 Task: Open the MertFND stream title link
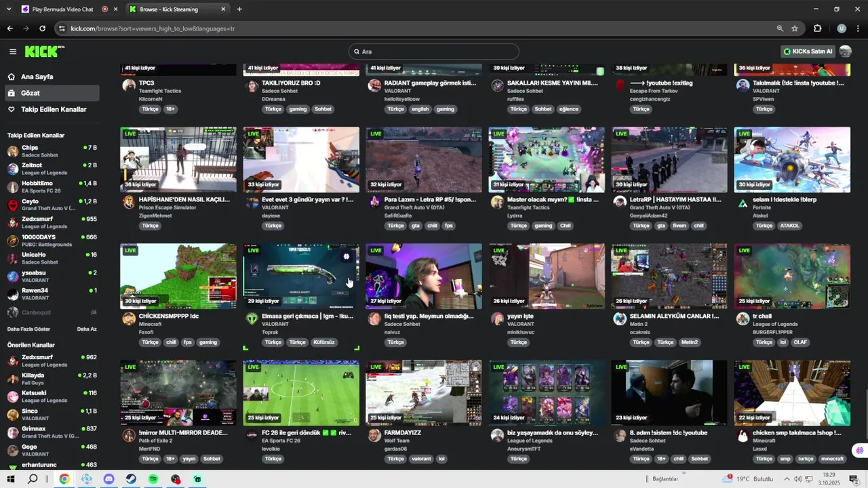pos(183,432)
